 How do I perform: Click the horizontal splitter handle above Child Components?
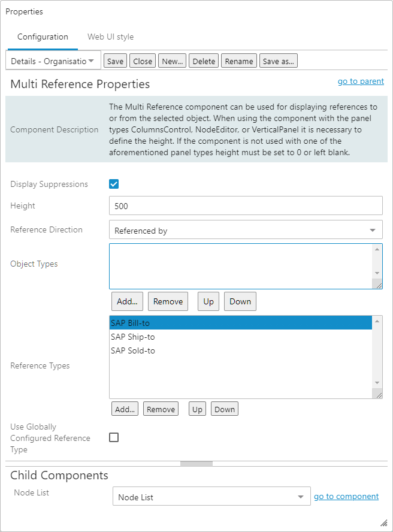tap(196, 463)
